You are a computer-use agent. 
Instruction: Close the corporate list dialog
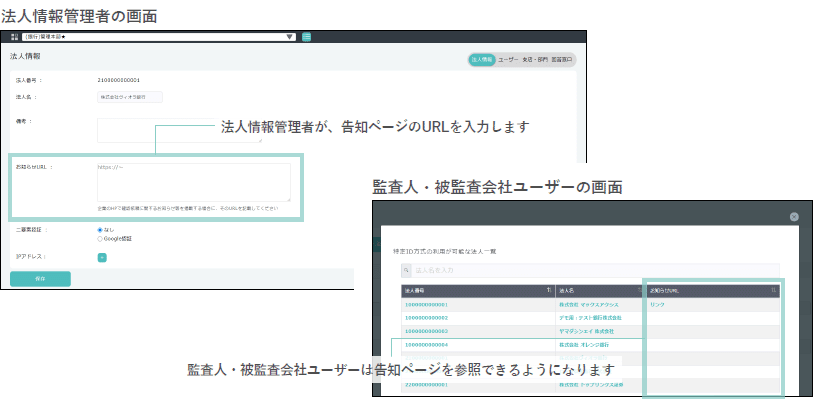pyautogui.click(x=794, y=217)
